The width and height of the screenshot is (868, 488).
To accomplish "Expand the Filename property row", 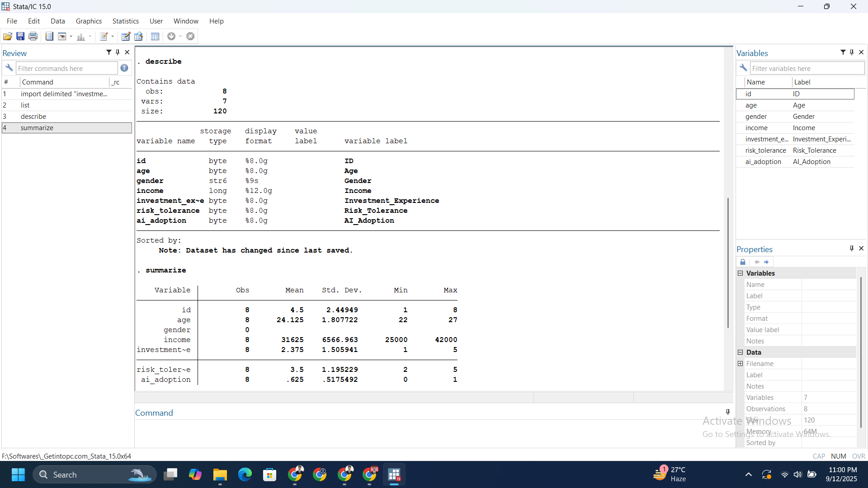I will point(741,364).
